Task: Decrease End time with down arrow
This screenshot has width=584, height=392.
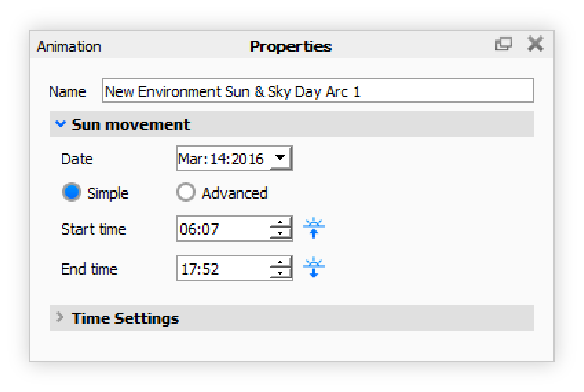Action: point(280,273)
